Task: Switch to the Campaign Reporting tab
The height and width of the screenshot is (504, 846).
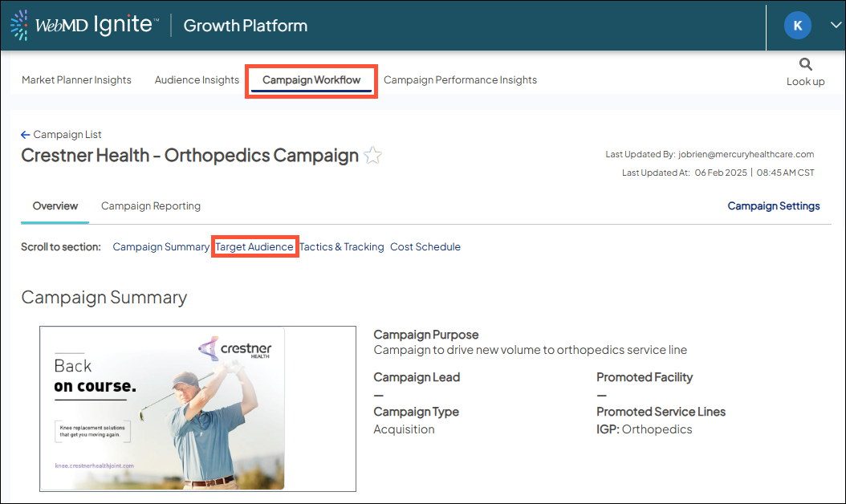Action: point(151,206)
